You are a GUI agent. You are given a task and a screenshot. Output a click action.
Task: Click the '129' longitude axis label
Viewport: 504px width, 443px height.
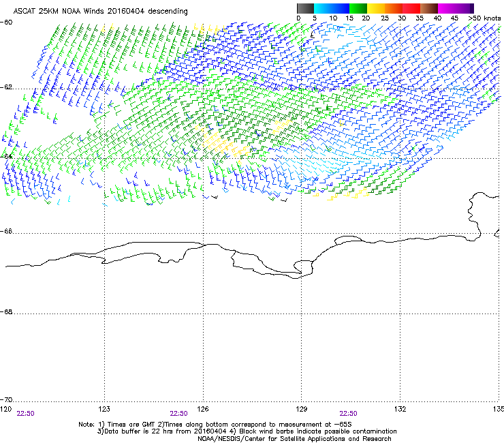point(302,409)
